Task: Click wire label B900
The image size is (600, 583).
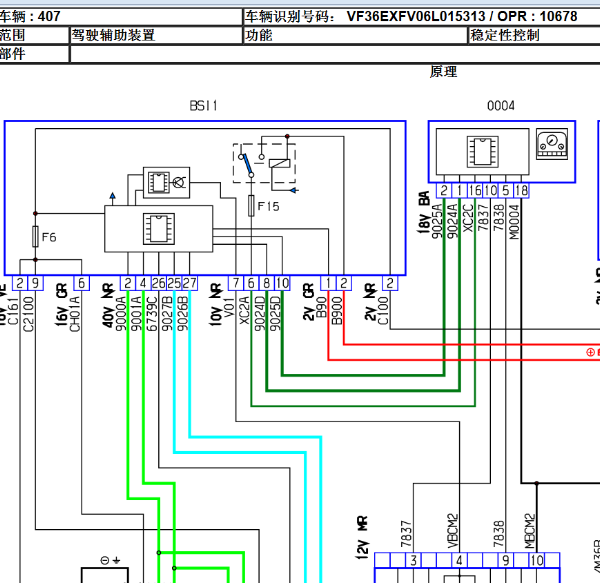Action: pyautogui.click(x=337, y=311)
